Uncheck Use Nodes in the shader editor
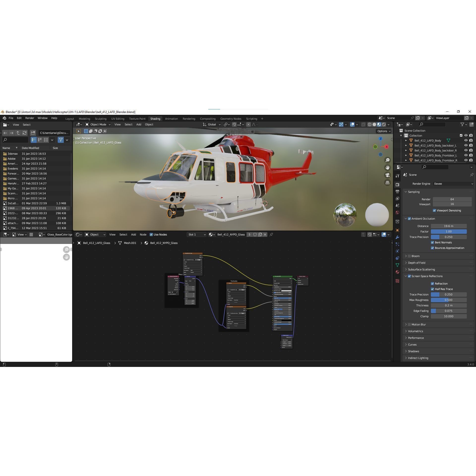 pyautogui.click(x=151, y=234)
